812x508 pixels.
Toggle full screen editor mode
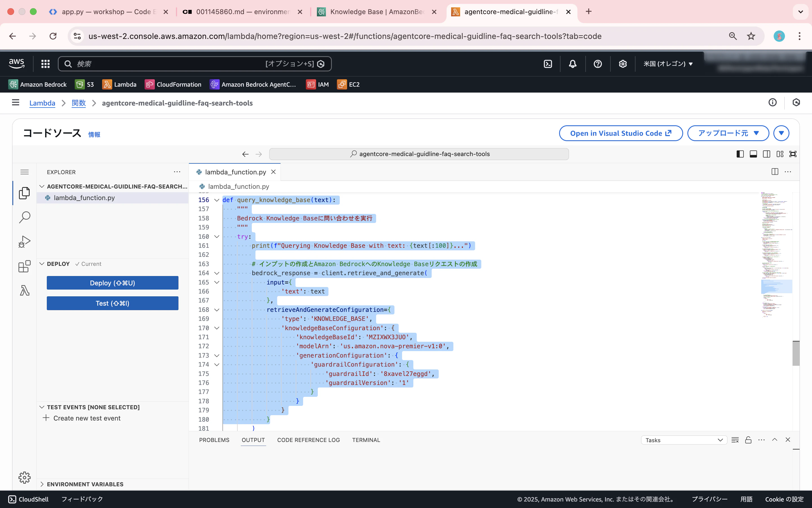pos(793,154)
